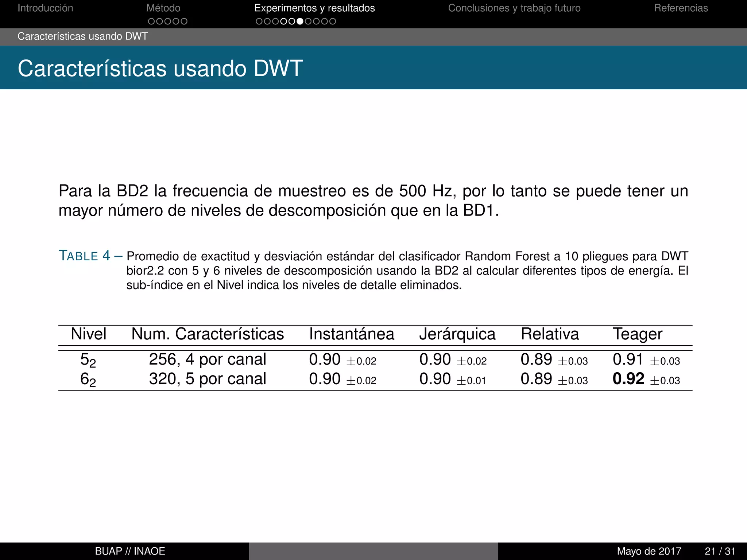
Task: Go to Conclusiones y trabajo futuro
Action: pyautogui.click(x=514, y=8)
